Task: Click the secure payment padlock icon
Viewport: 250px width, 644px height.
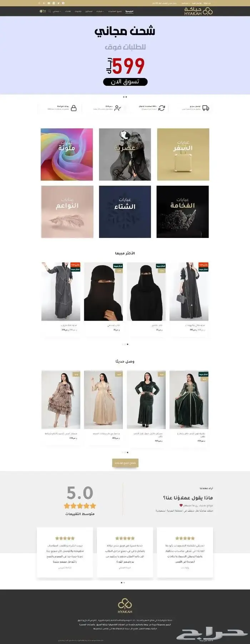Action: click(74, 108)
